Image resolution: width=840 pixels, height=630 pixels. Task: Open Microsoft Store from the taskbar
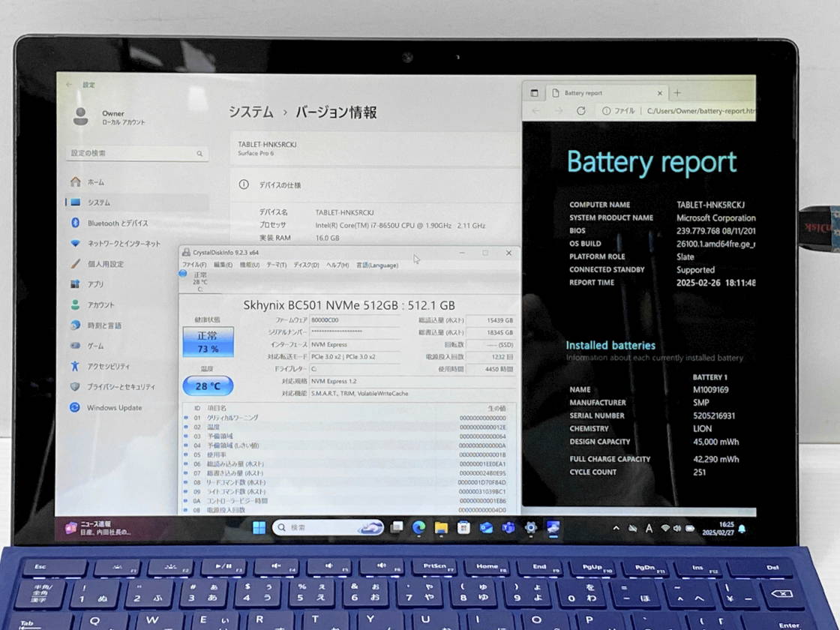[463, 528]
